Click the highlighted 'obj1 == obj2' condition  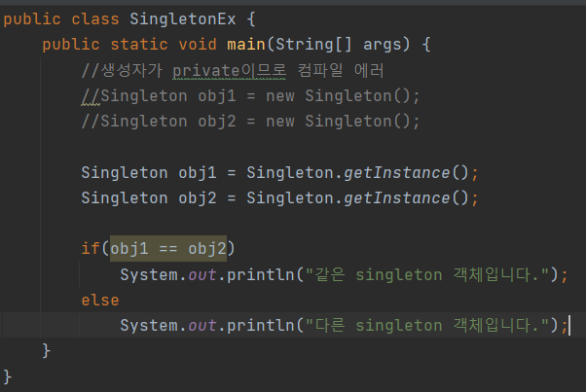coord(168,249)
